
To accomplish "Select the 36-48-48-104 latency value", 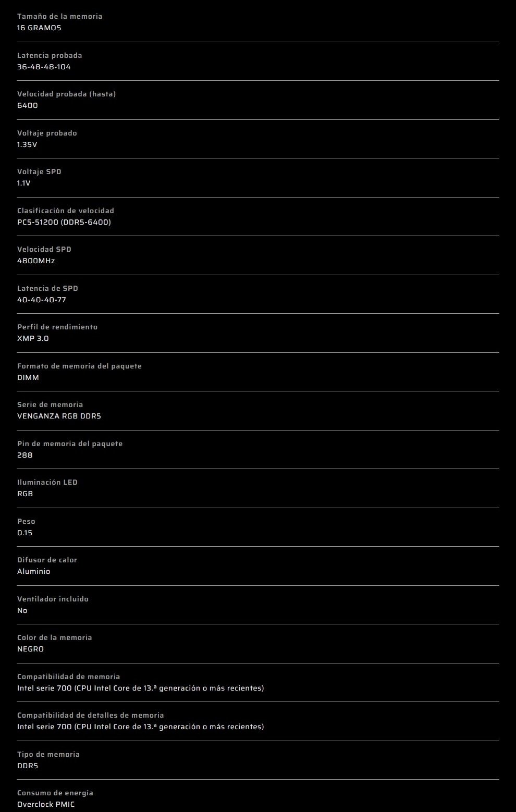I will click(x=44, y=67).
